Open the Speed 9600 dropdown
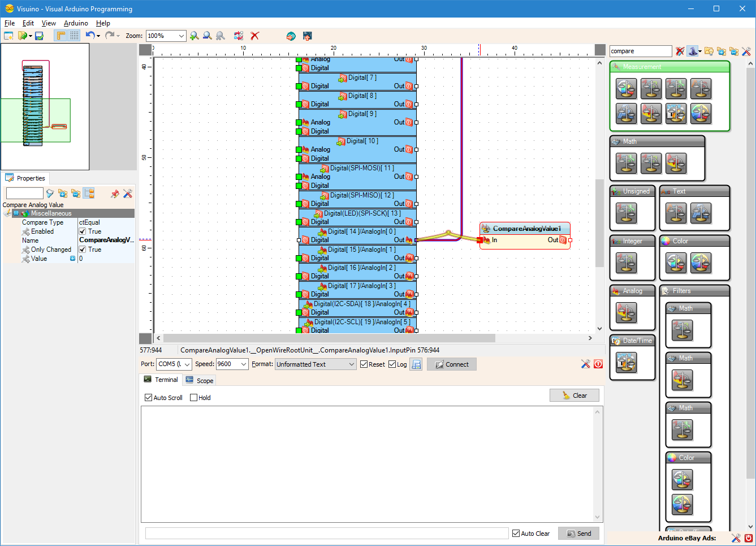 coord(232,364)
